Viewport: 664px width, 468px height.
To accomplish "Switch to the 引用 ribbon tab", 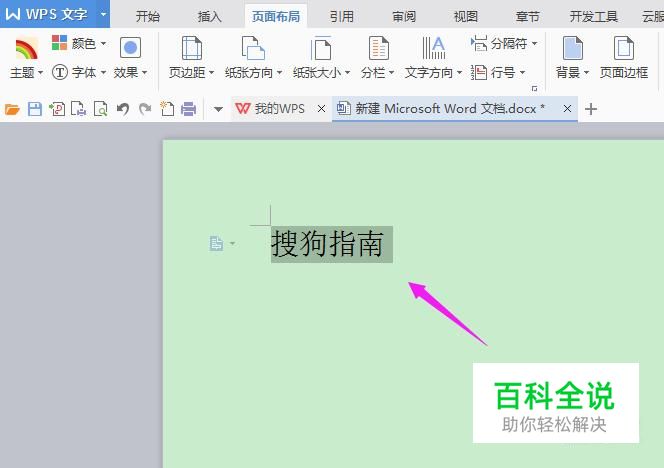I will [342, 17].
